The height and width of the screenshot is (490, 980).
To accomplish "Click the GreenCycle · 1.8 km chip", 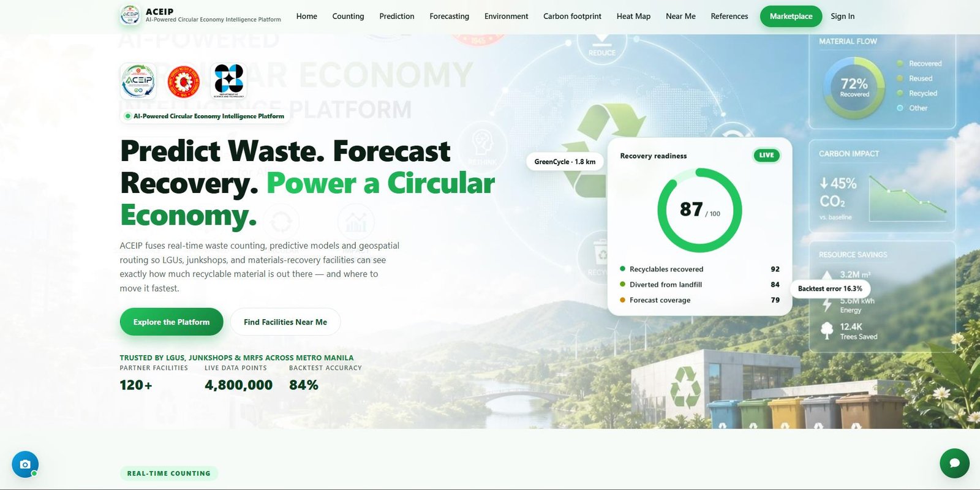I will 565,162.
